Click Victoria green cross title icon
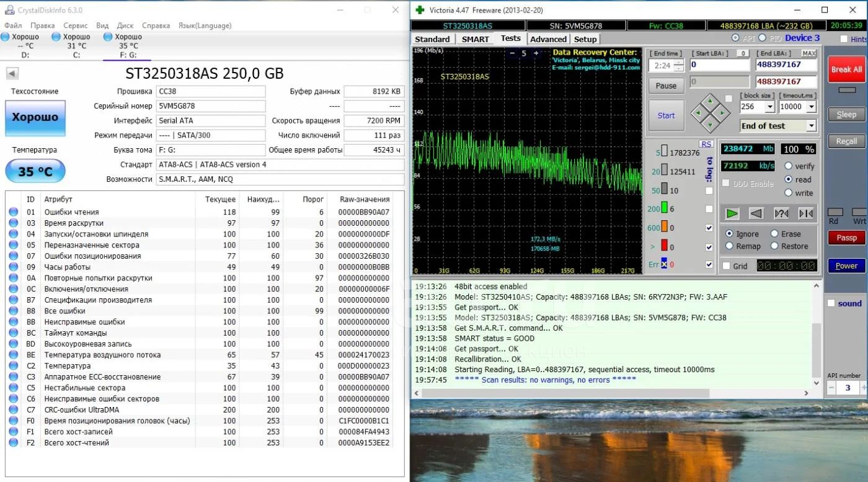The height and width of the screenshot is (482, 868). coord(420,10)
